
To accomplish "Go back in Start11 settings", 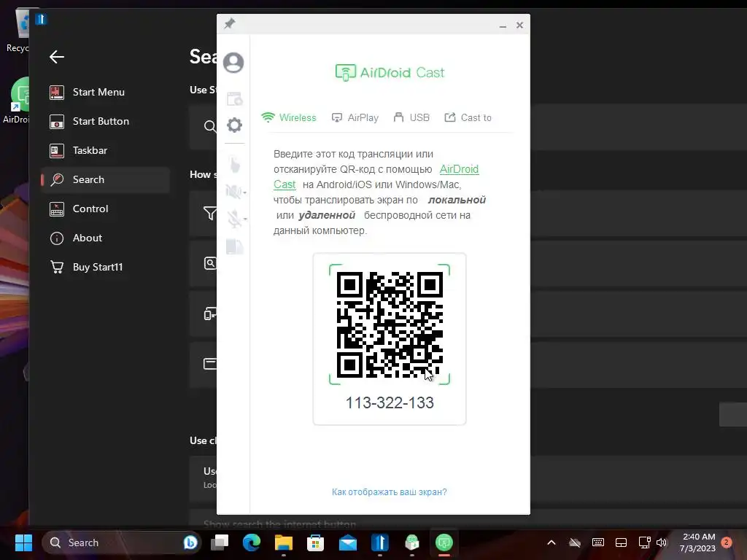I will [57, 57].
